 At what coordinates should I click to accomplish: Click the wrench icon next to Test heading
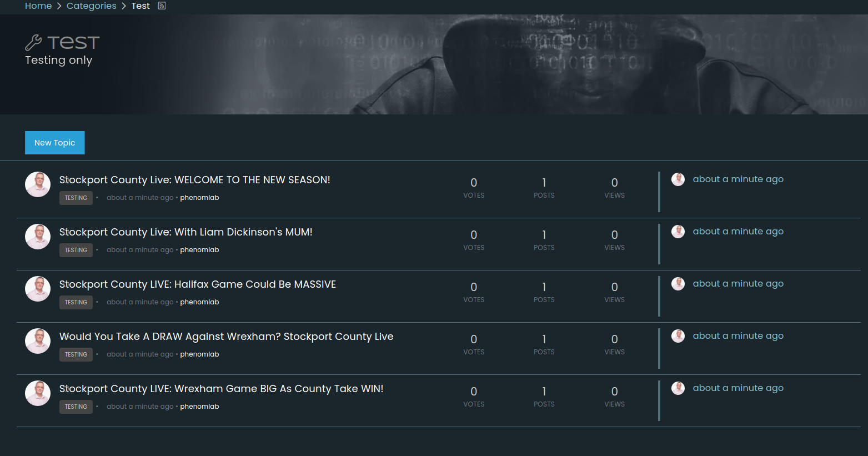33,43
